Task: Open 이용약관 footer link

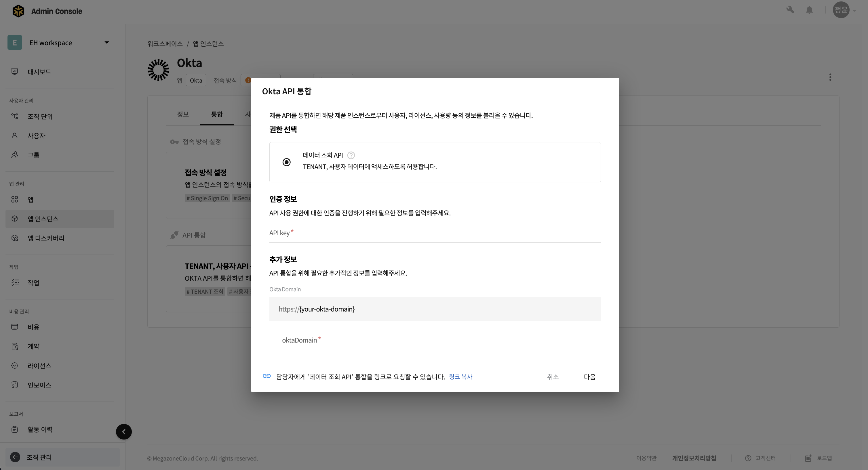Action: 646,458
